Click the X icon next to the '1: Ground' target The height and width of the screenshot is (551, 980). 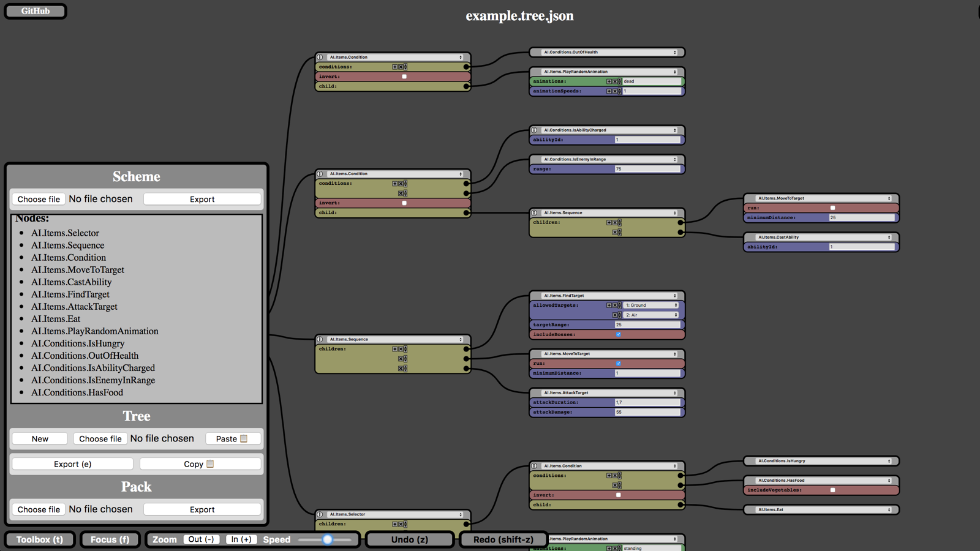pos(616,305)
